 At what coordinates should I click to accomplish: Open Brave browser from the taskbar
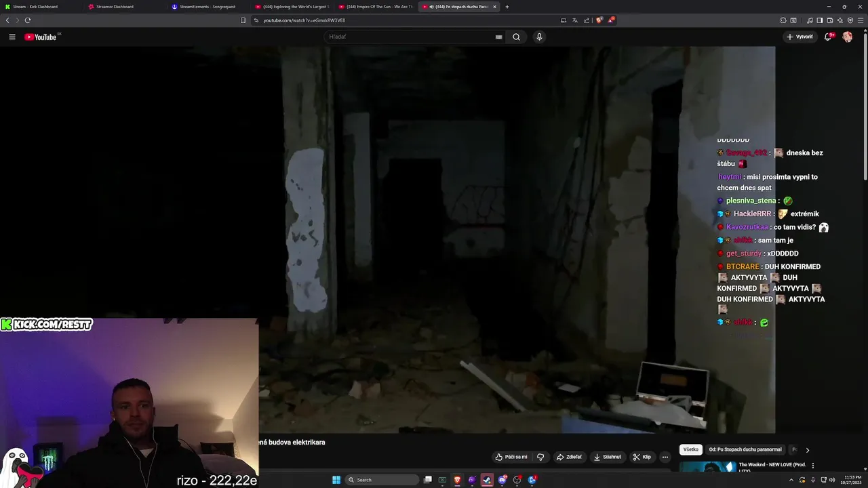tap(458, 480)
